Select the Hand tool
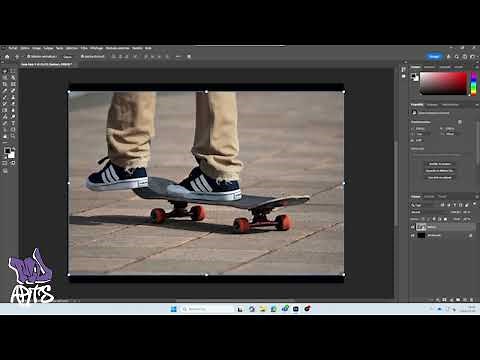Viewport: 480px width, 360px height. [5, 135]
